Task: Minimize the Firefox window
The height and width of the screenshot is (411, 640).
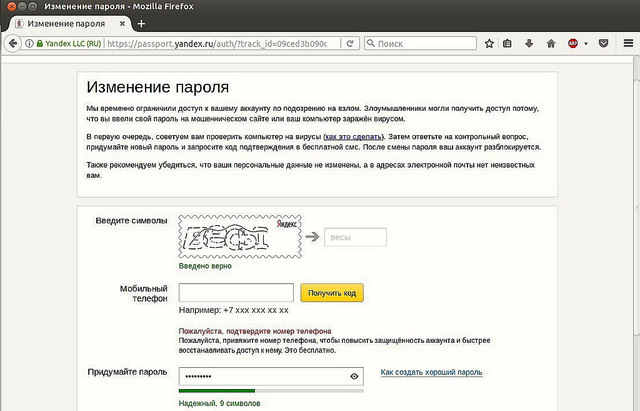Action: tap(22, 7)
